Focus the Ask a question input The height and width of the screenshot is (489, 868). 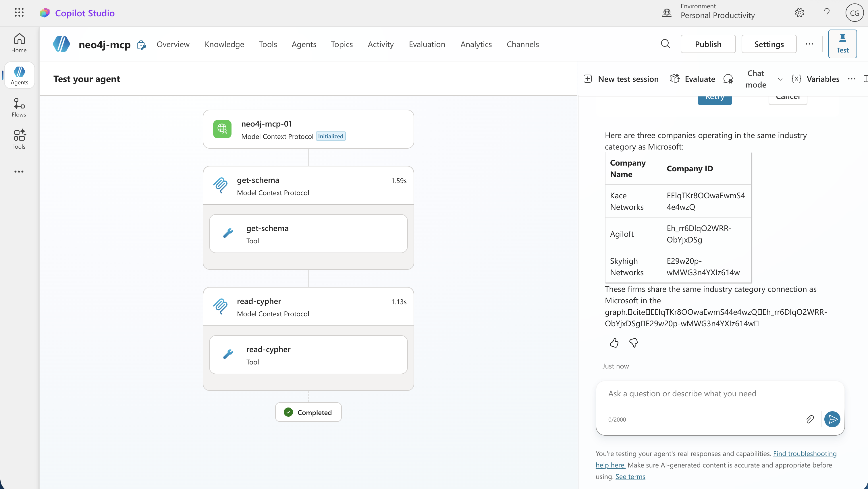click(720, 394)
